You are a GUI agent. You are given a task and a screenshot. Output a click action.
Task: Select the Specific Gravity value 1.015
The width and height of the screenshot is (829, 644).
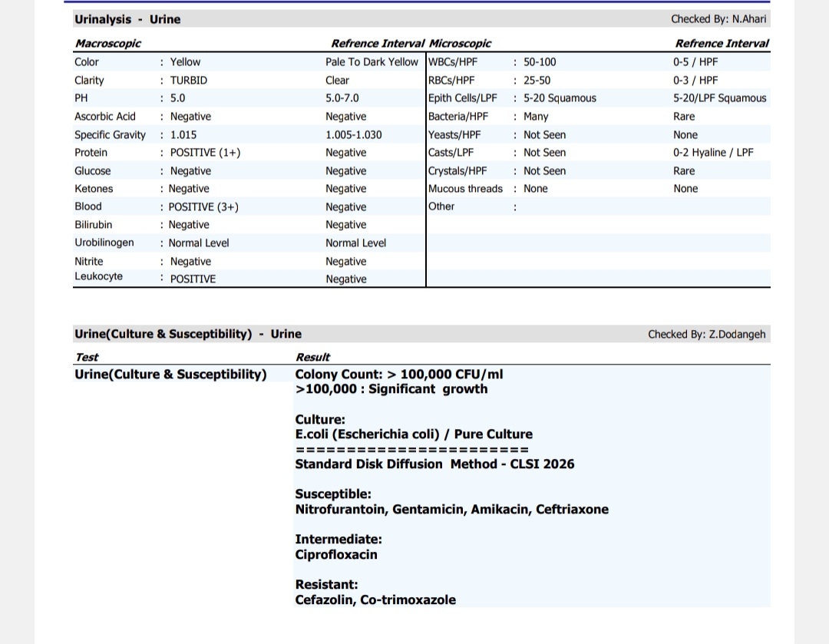point(183,135)
